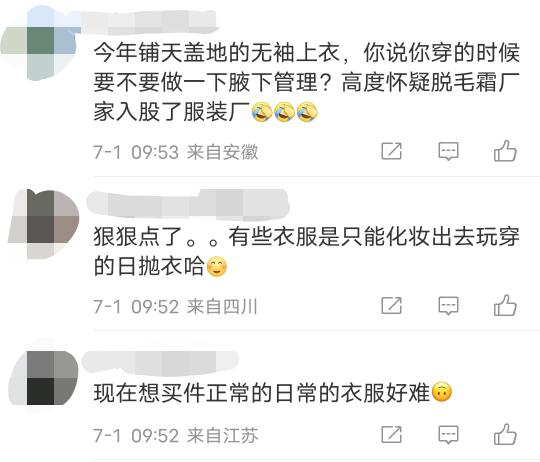Tap repost icon on Sichuan comment
The image size is (540, 462).
click(392, 305)
